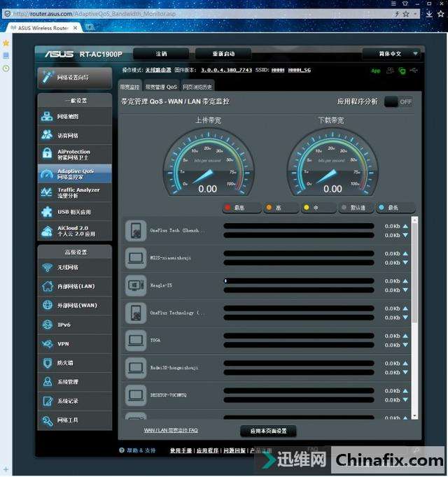The height and width of the screenshot is (477, 448).
Task: Open browser downloads arrow icon
Action: point(429,14)
